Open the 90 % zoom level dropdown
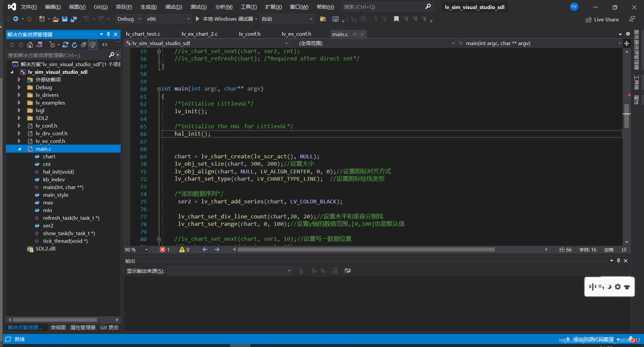Viewport: 644px width, 347px height. [x=136, y=250]
